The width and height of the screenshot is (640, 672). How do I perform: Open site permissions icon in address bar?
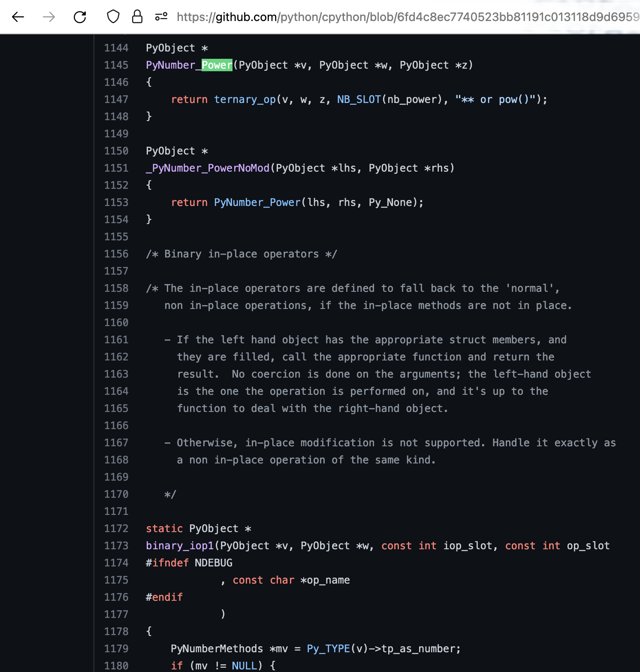coord(161,17)
